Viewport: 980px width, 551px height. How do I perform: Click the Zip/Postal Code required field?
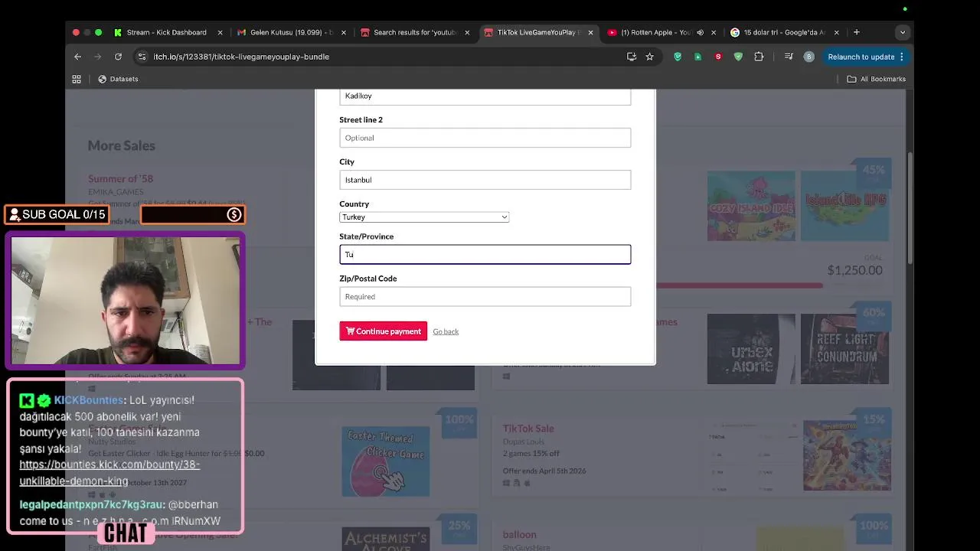pyautogui.click(x=485, y=296)
